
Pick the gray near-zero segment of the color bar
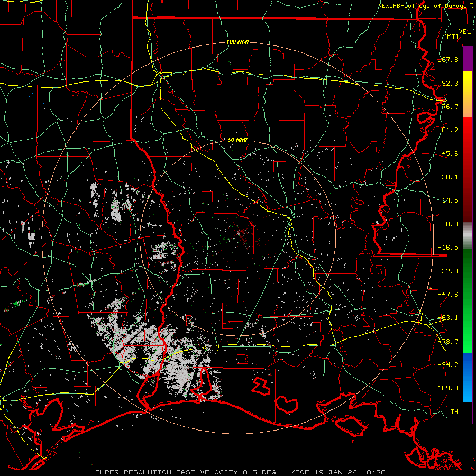tap(467, 235)
